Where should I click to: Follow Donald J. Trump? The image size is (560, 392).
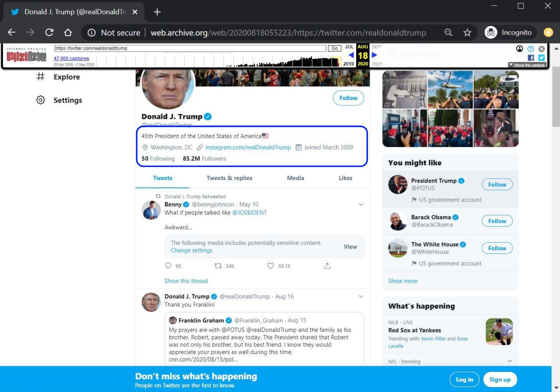pyautogui.click(x=348, y=98)
